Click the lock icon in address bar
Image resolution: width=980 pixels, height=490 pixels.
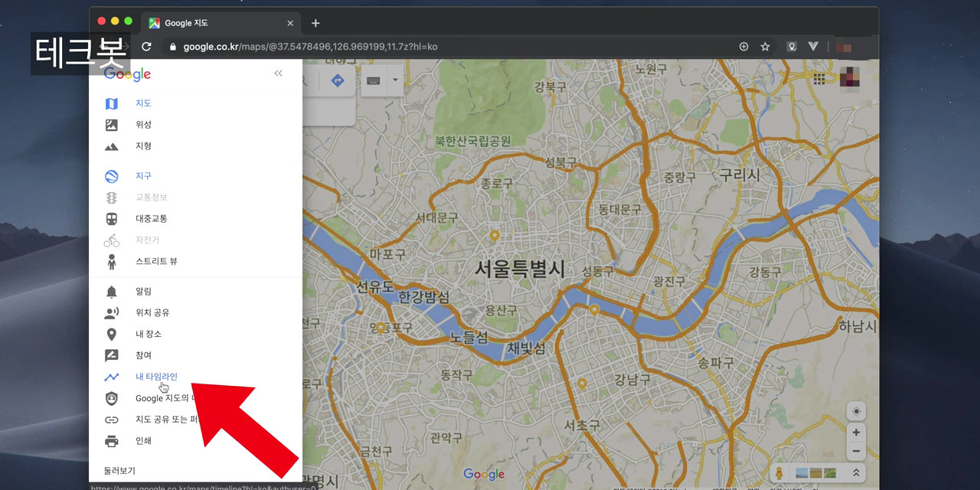click(173, 47)
